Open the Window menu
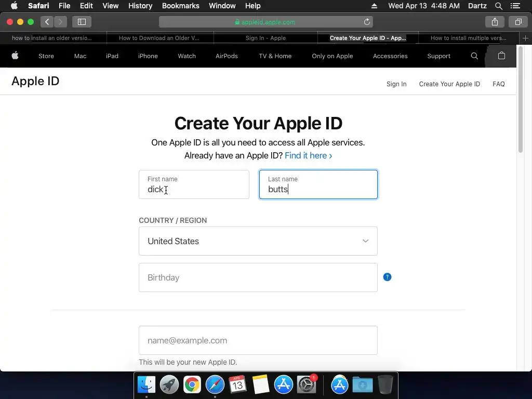 222,6
